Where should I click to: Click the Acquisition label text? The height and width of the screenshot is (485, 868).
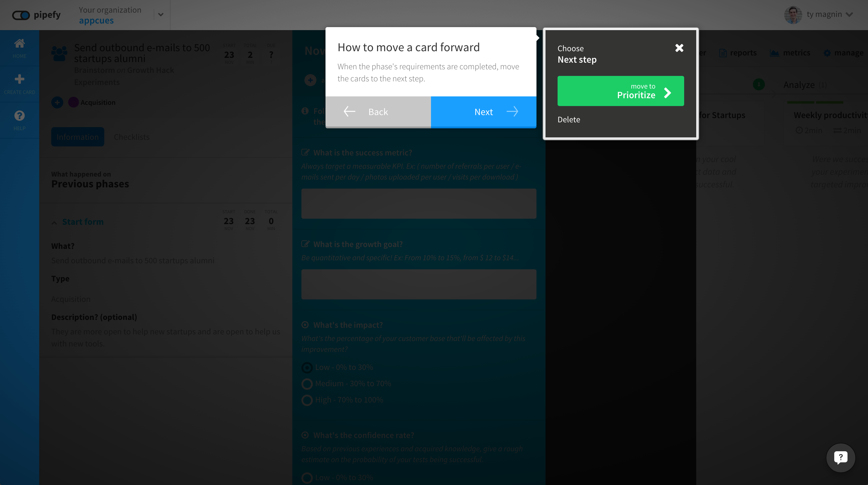[x=98, y=102]
